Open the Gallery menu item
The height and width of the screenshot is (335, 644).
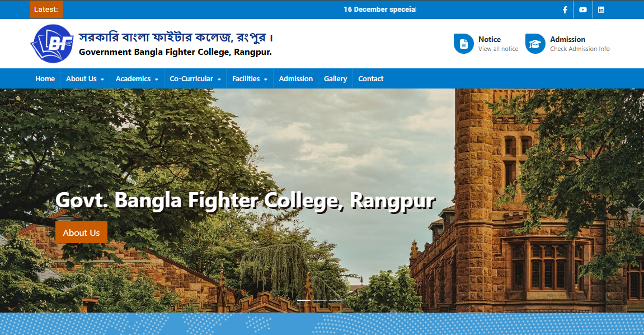point(335,78)
